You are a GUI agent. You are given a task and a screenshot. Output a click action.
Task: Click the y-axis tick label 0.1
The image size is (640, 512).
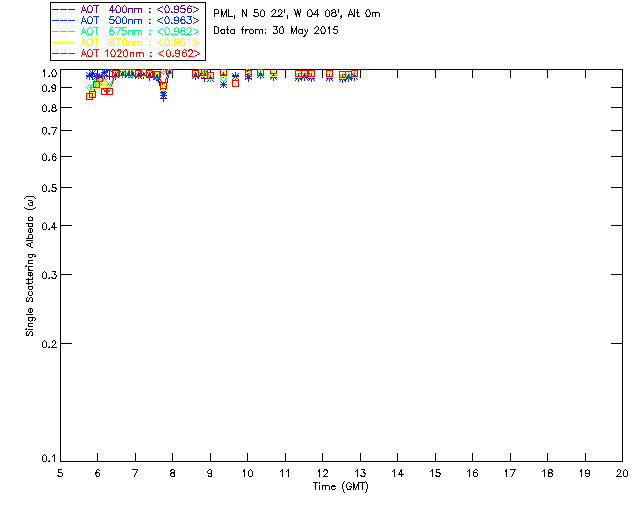[49, 459]
